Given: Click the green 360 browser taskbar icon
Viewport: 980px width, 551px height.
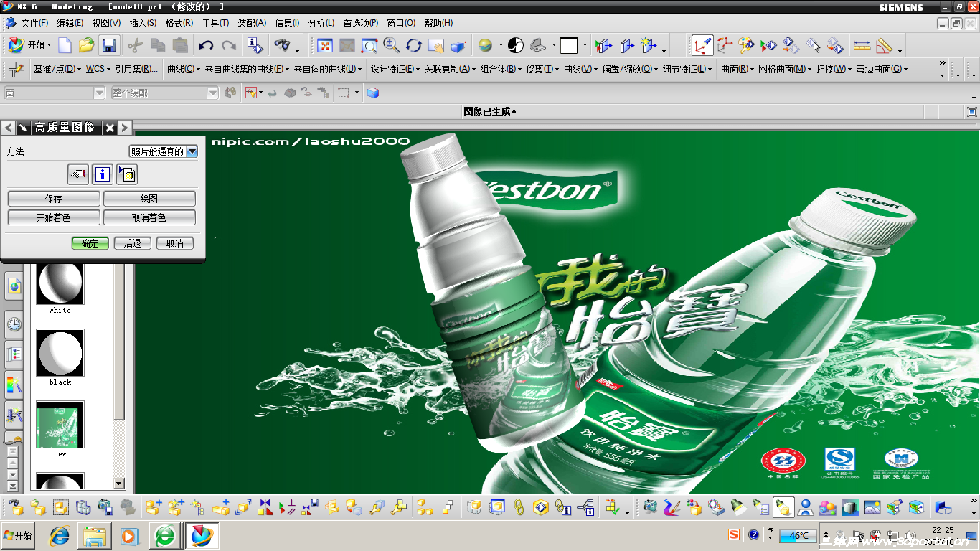Looking at the screenshot, I should coord(165,535).
